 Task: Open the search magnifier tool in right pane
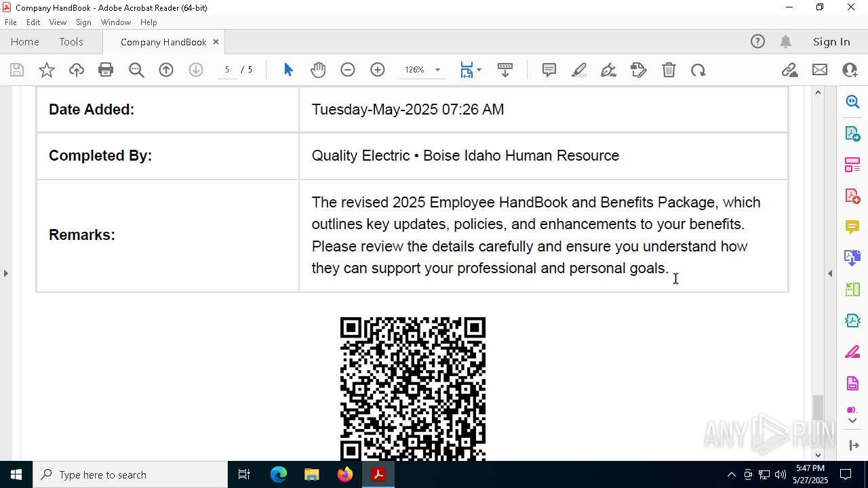coord(852,102)
